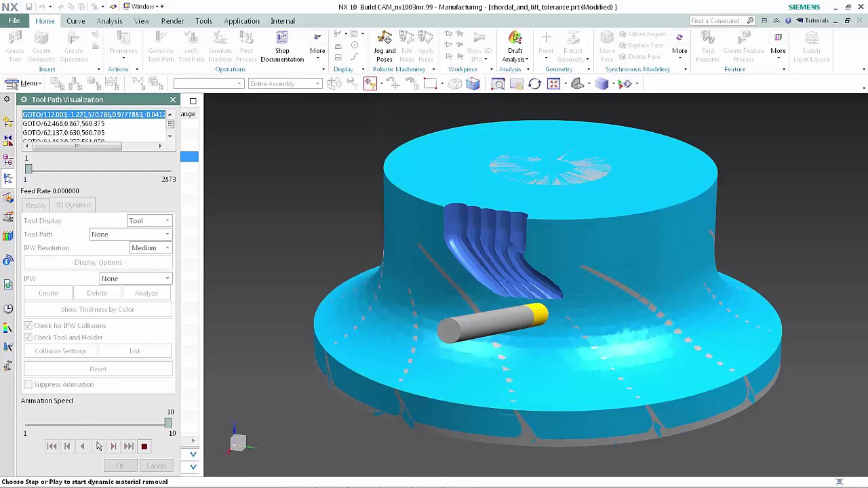This screenshot has width=868, height=488.
Task: Click the Show 3D IPW icon
Action: 479,47
